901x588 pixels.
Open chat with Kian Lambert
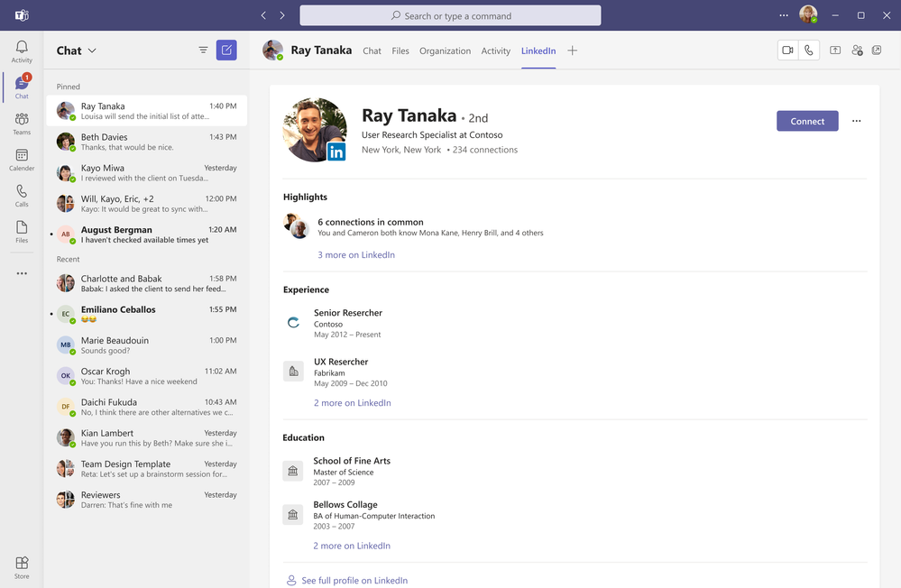(x=146, y=437)
